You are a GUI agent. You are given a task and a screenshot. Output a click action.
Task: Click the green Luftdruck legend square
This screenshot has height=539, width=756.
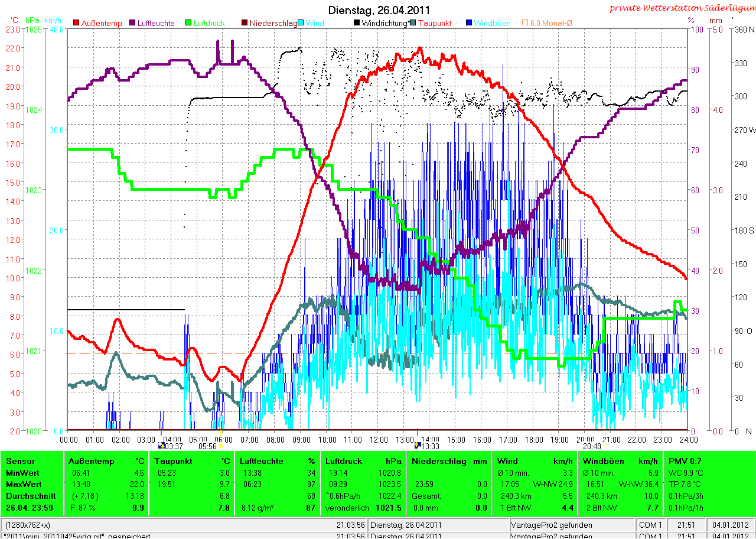tap(189, 23)
